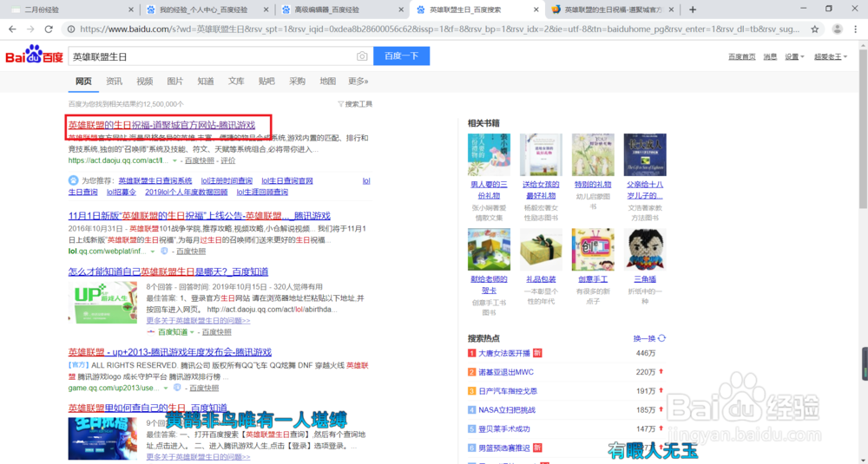Click lol注册时间查询 suggestion
868x464 pixels.
point(227,181)
